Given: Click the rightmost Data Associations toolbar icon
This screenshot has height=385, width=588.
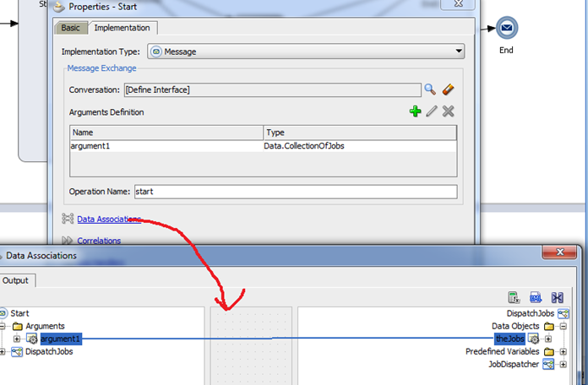Looking at the screenshot, I should click(557, 297).
